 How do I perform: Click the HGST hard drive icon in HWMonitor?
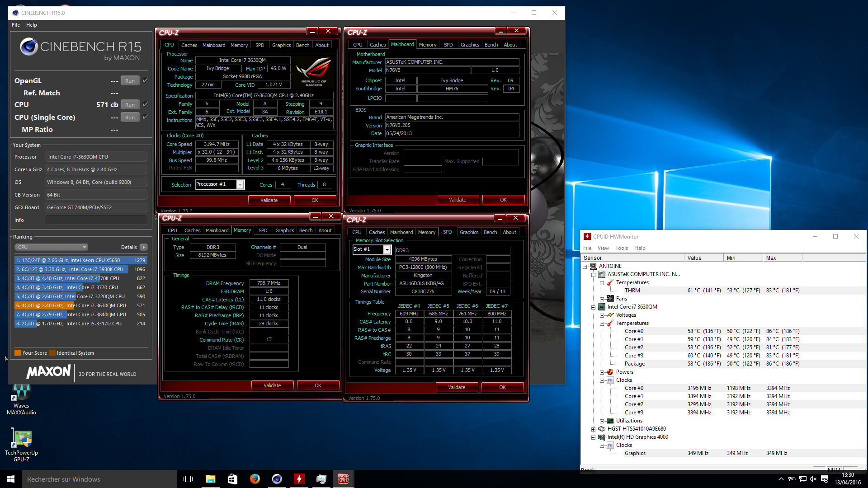[x=602, y=429]
